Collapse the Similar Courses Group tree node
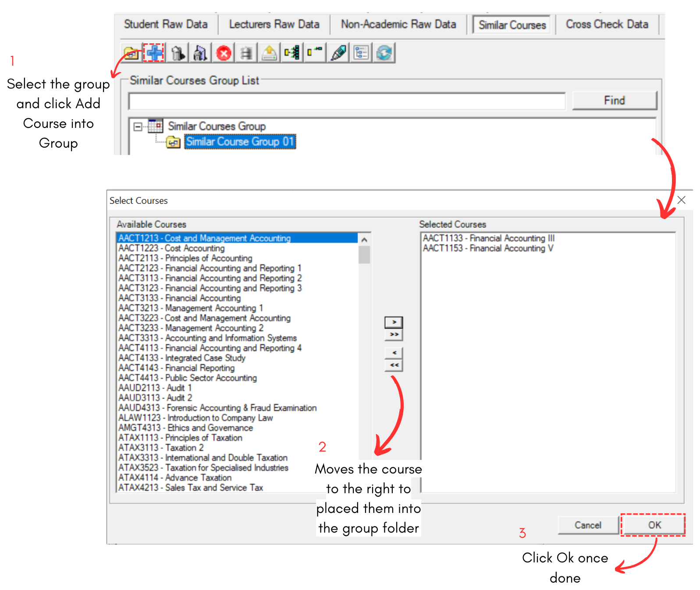The height and width of the screenshot is (590, 700). pos(138,127)
